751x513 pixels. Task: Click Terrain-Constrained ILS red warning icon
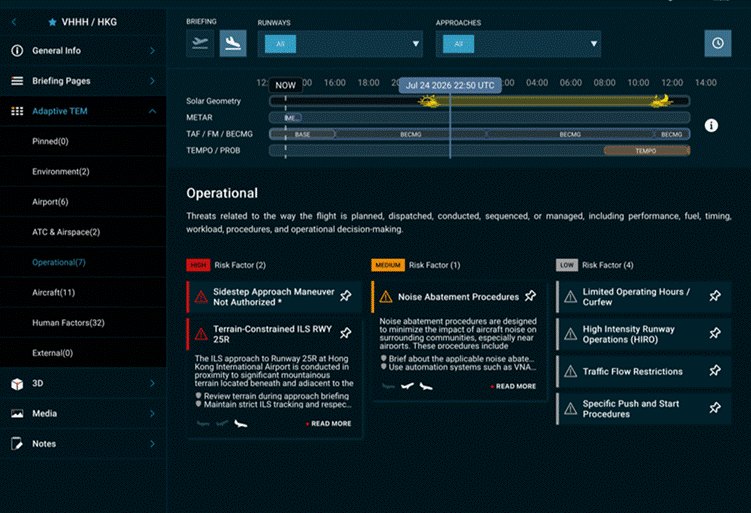tap(201, 334)
